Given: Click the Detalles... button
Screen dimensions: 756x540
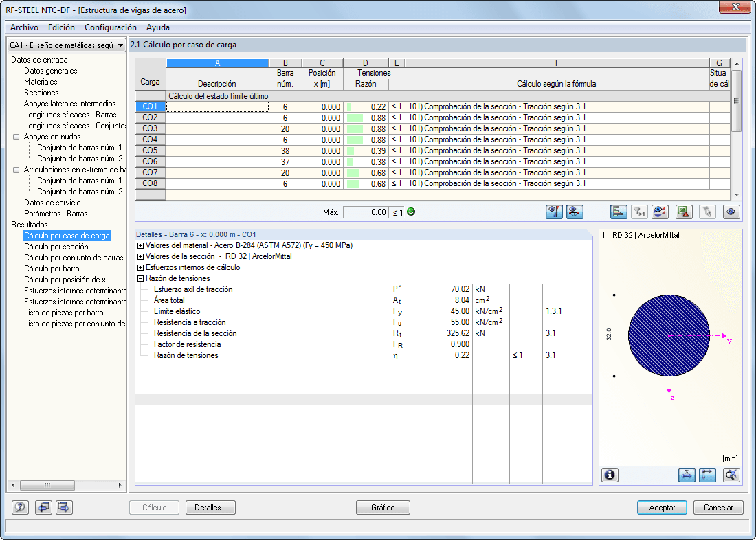Looking at the screenshot, I should [210, 508].
